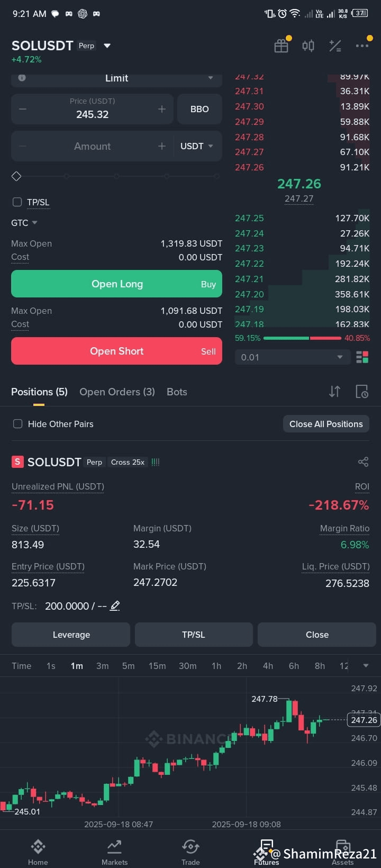Share the SOLUSDT position
The height and width of the screenshot is (868, 381).
pos(363,462)
